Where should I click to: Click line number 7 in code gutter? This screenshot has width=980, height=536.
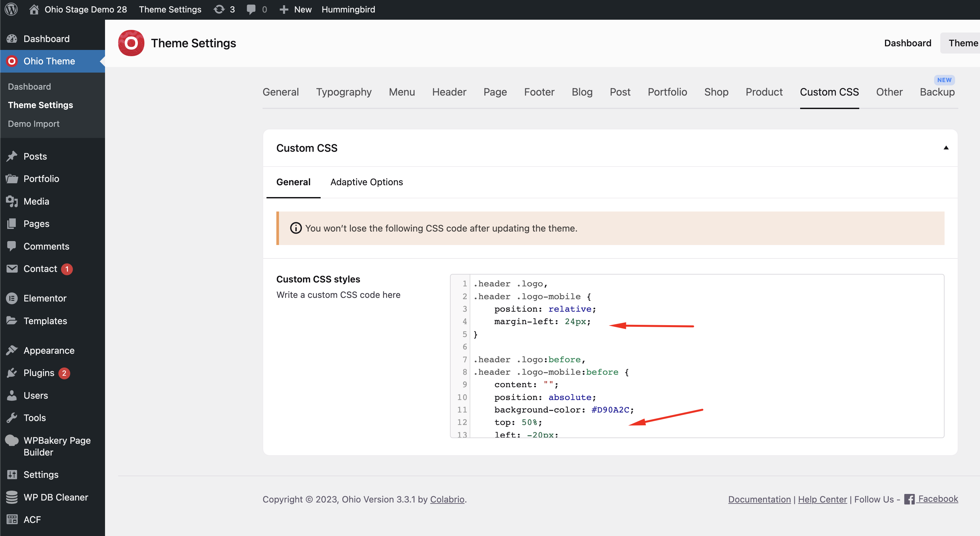(x=464, y=359)
